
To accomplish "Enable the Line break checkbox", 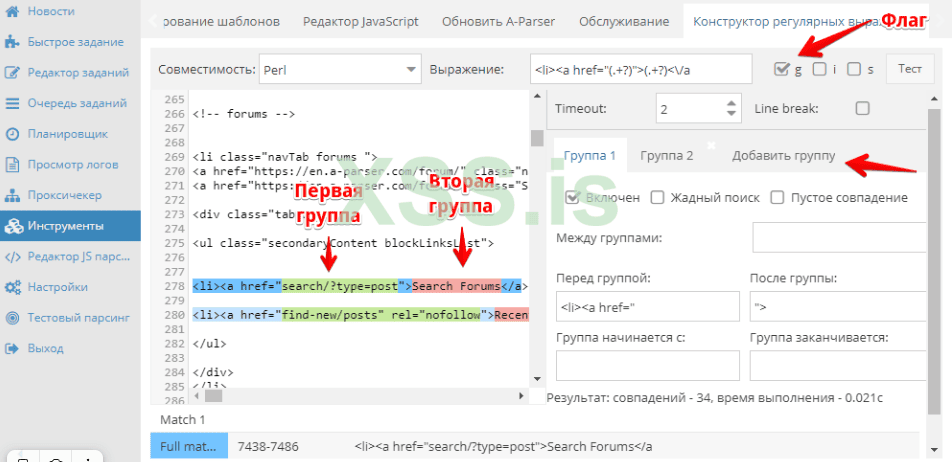I will (862, 109).
